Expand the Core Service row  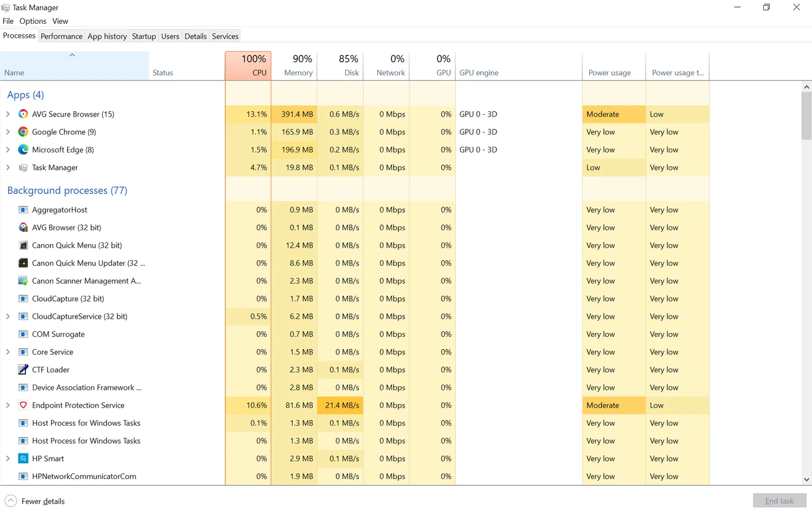coord(8,352)
